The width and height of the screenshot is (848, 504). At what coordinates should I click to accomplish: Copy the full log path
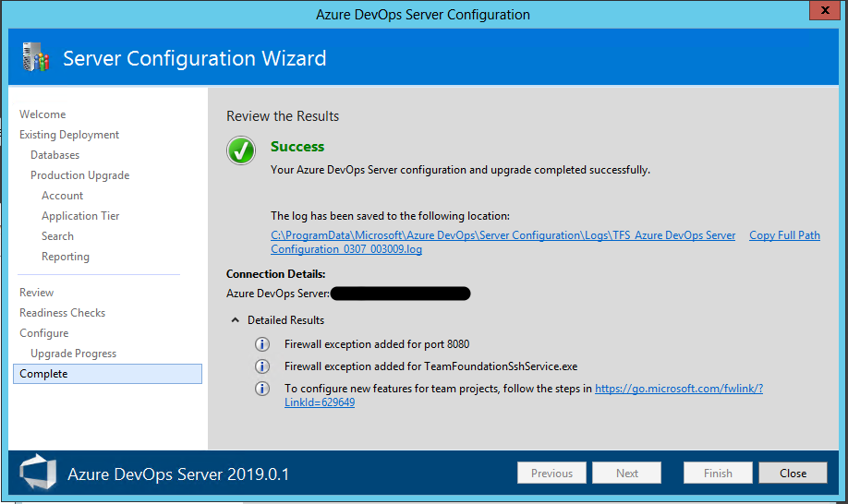point(784,235)
